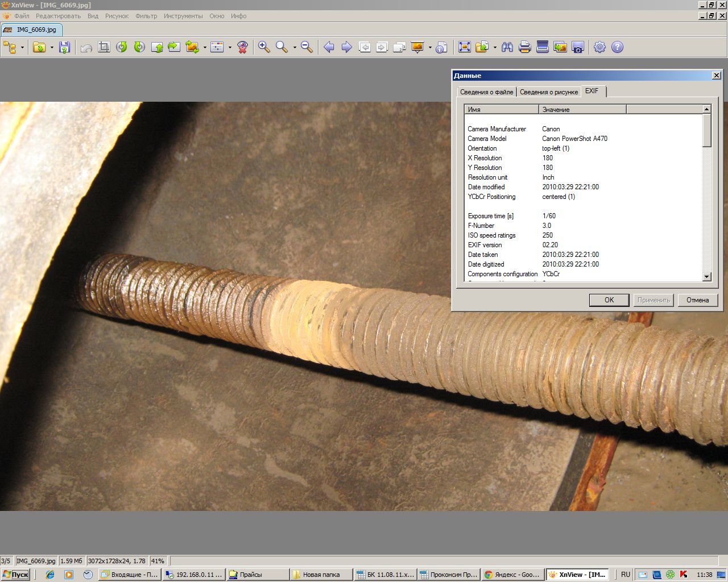Click the Zoom out magnifier icon
728x582 pixels.
307,47
